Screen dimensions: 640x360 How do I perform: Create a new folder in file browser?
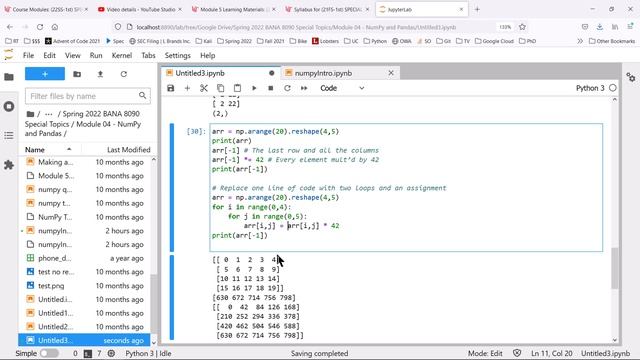click(x=77, y=74)
